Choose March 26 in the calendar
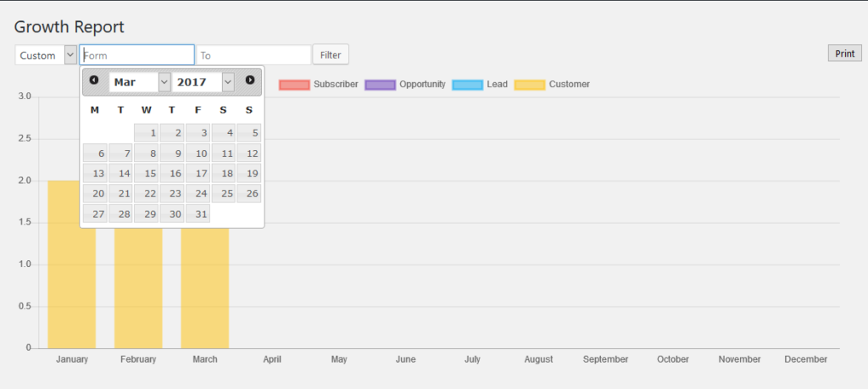The width and height of the screenshot is (868, 389). click(x=248, y=194)
